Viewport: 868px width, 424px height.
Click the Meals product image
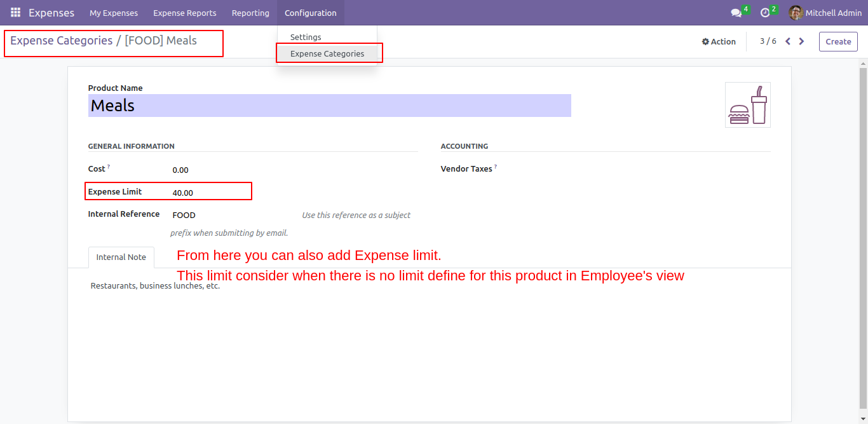pyautogui.click(x=748, y=105)
